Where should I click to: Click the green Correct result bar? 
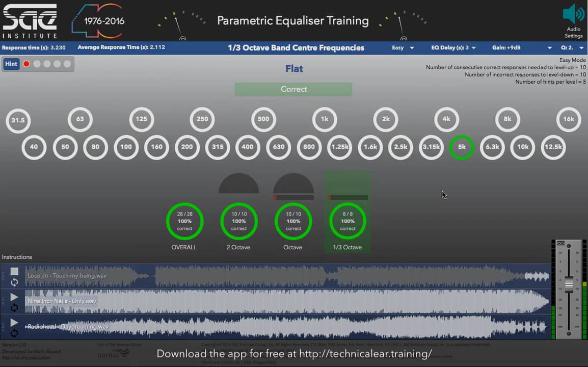point(293,89)
